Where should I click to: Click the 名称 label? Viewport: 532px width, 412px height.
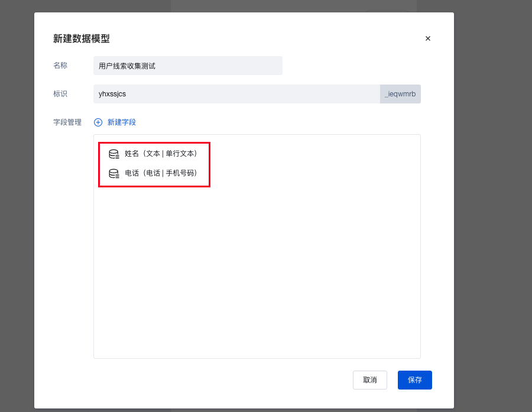tap(60, 66)
